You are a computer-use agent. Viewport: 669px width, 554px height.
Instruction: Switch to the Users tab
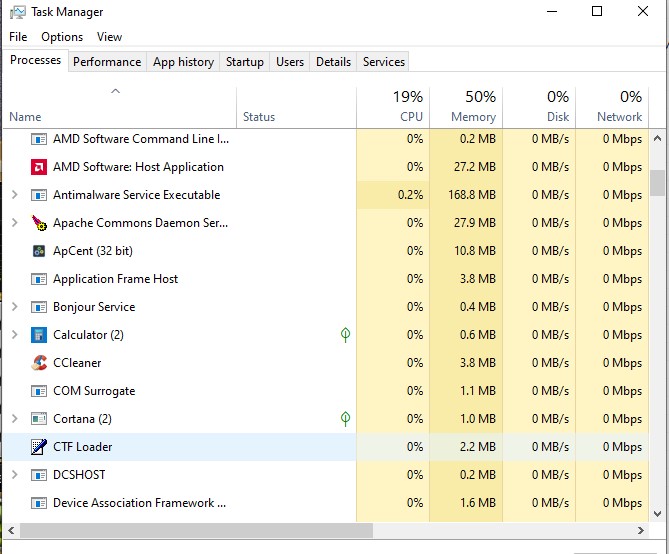coord(290,62)
